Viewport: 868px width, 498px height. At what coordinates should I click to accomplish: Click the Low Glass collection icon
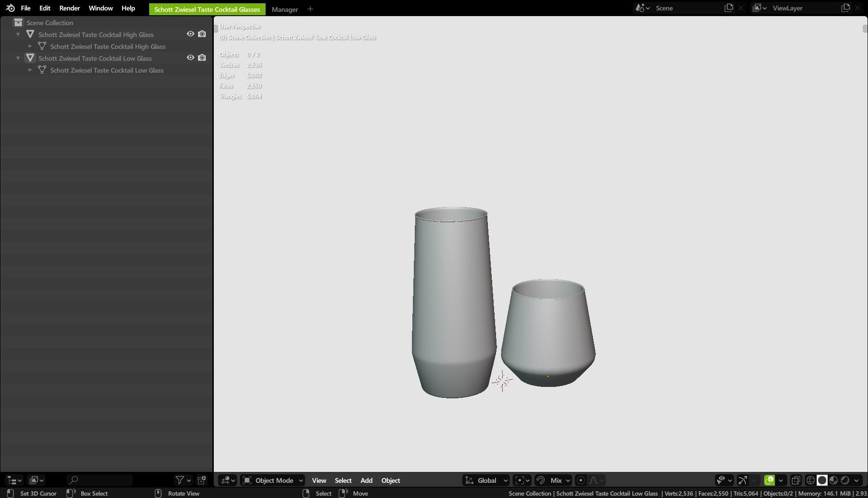(30, 58)
